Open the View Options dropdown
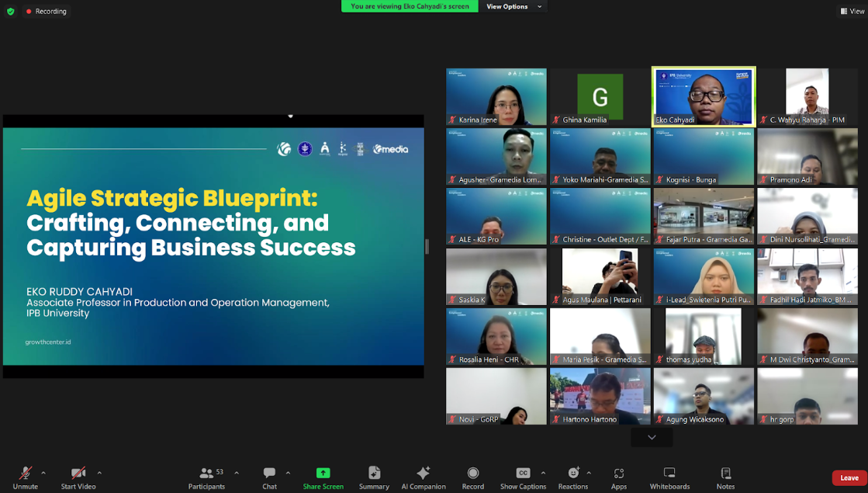The image size is (868, 493). click(514, 7)
